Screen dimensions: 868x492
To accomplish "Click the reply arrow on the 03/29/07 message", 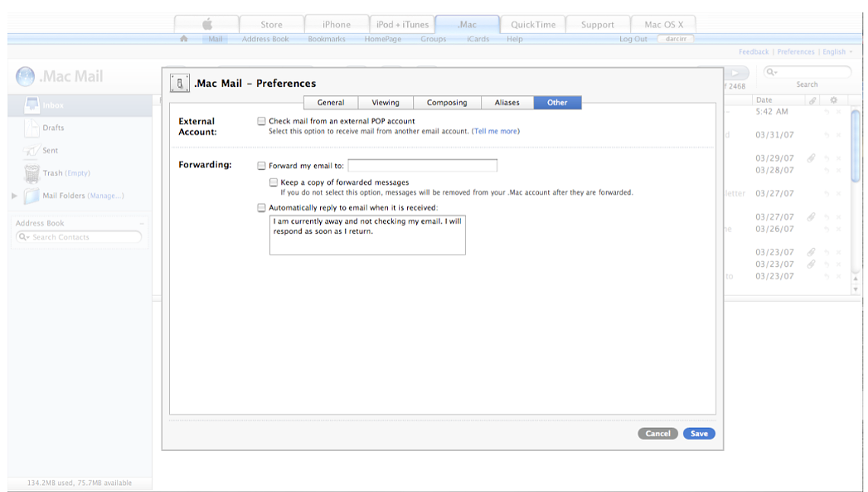I will 827,159.
